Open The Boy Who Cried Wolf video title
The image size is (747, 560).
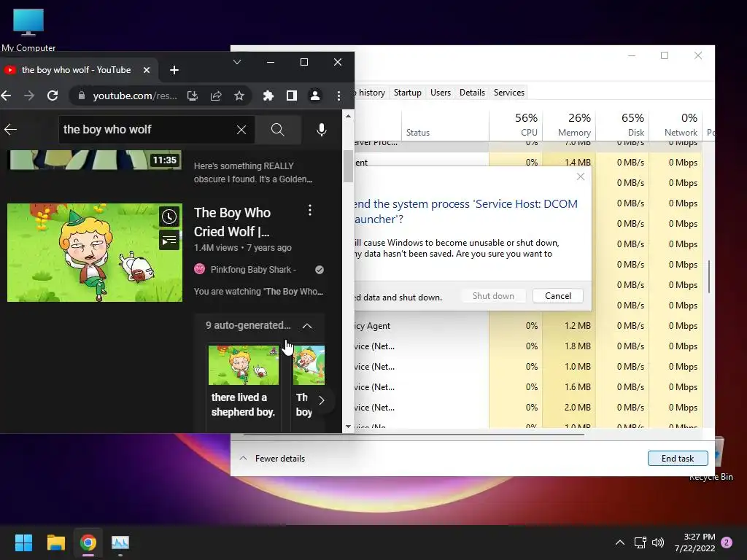point(232,222)
